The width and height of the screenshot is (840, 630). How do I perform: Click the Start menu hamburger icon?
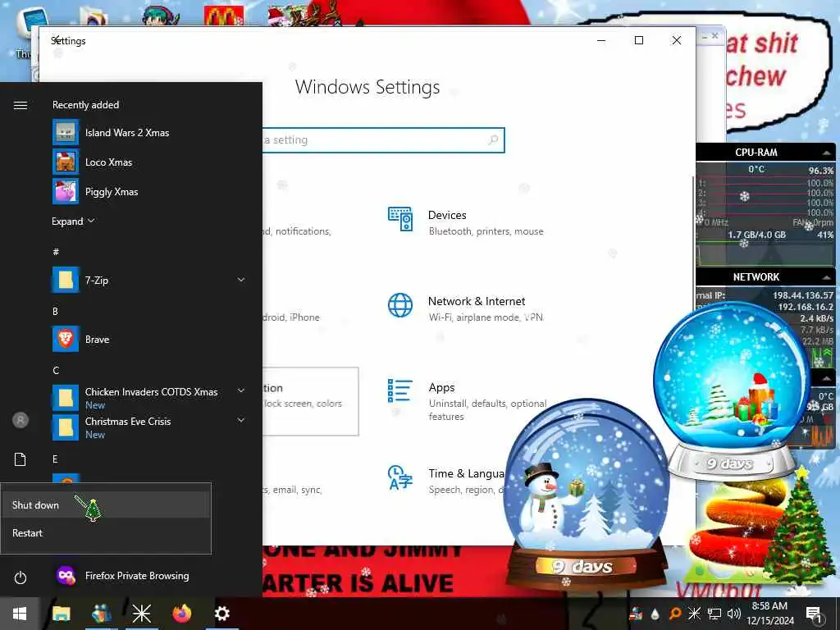(x=21, y=105)
